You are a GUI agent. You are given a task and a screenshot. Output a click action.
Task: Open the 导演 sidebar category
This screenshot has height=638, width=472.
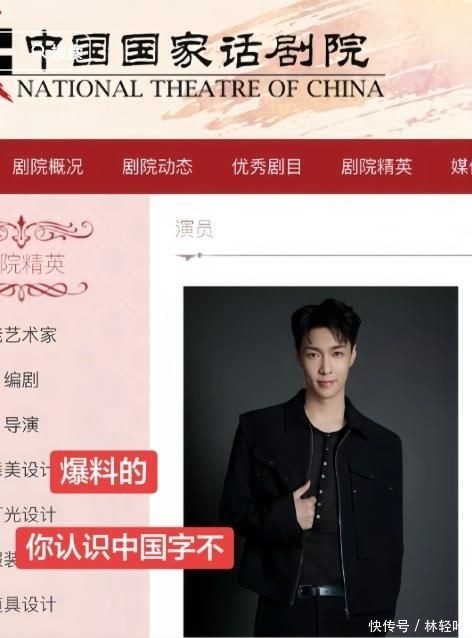click(22, 425)
